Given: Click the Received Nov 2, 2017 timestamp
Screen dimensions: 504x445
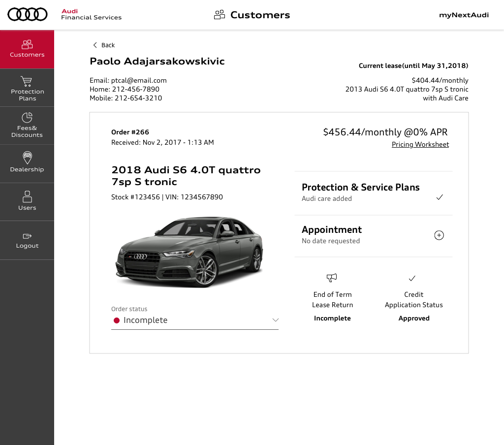Looking at the screenshot, I should tap(162, 142).
